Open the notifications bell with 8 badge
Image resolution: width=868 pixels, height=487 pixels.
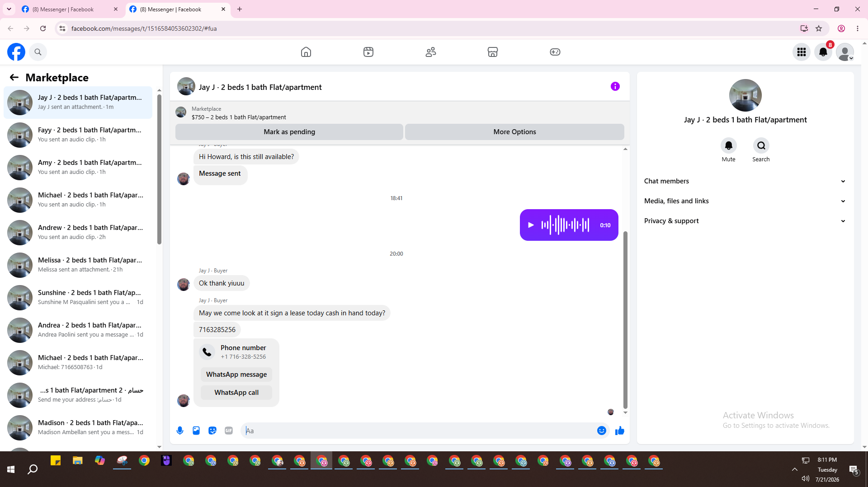tap(823, 52)
